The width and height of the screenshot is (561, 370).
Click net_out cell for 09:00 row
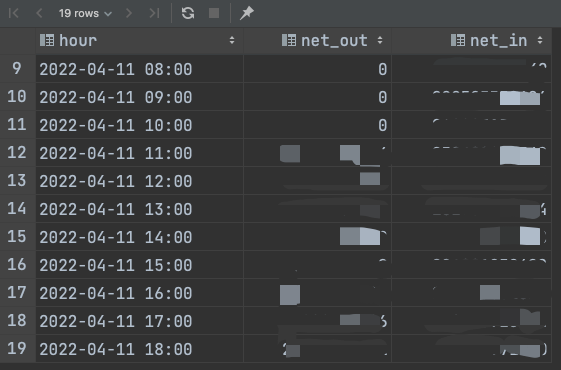pyautogui.click(x=318, y=97)
